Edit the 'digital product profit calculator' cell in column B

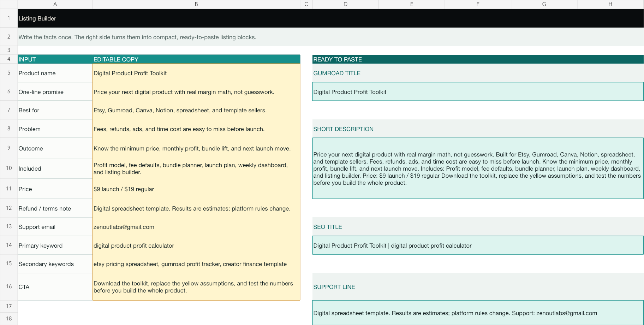point(196,246)
